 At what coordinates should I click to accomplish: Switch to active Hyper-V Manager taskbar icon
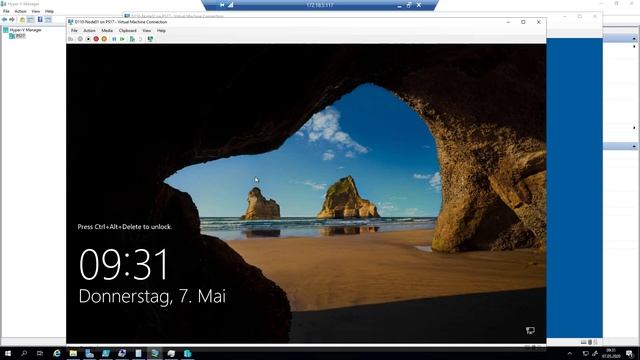click(155, 353)
